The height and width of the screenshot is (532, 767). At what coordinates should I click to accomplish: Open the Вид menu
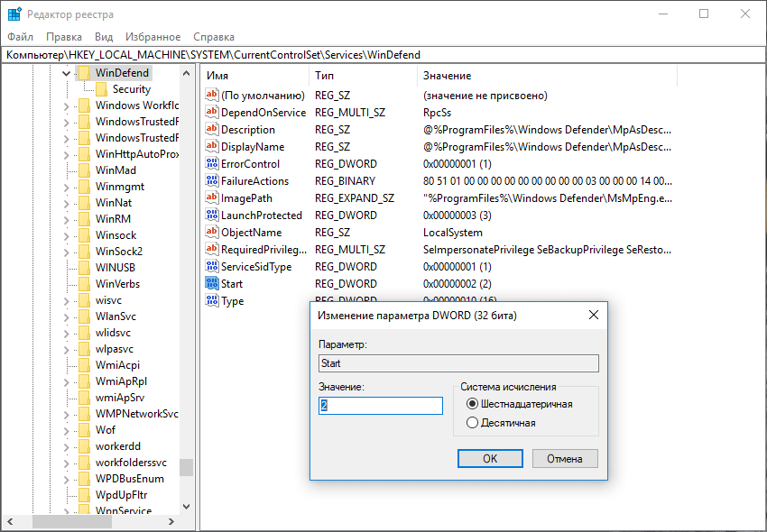coord(104,37)
